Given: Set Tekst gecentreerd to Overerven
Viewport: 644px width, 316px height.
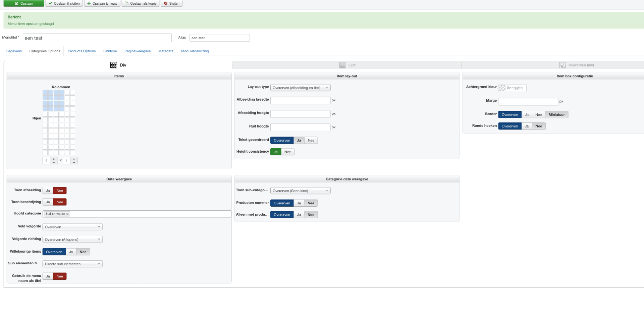Looking at the screenshot, I should pos(282,141).
